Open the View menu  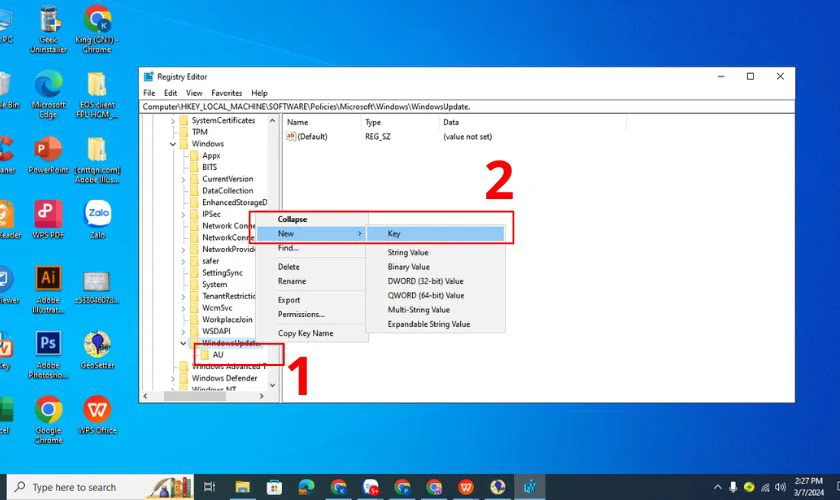coord(194,93)
